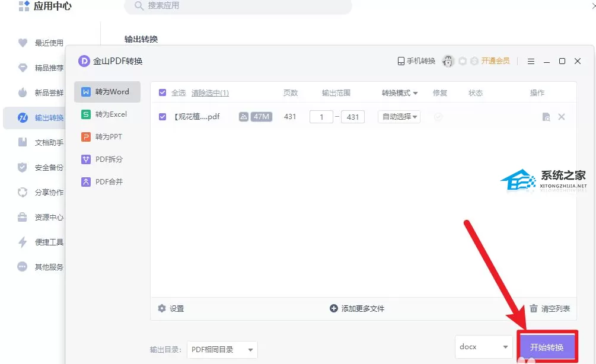Switch to the 转为PPT tab

[x=107, y=136]
